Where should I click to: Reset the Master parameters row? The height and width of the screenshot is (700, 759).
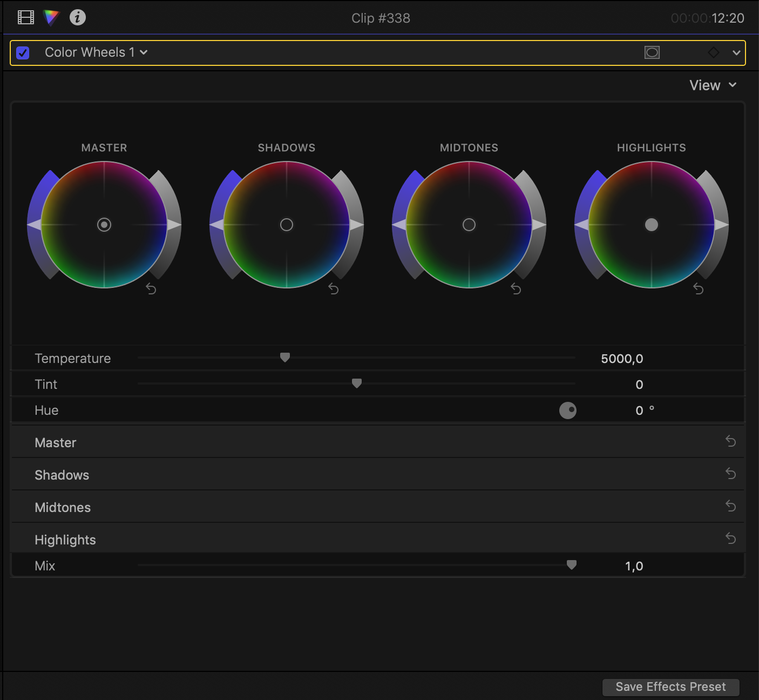pos(731,441)
